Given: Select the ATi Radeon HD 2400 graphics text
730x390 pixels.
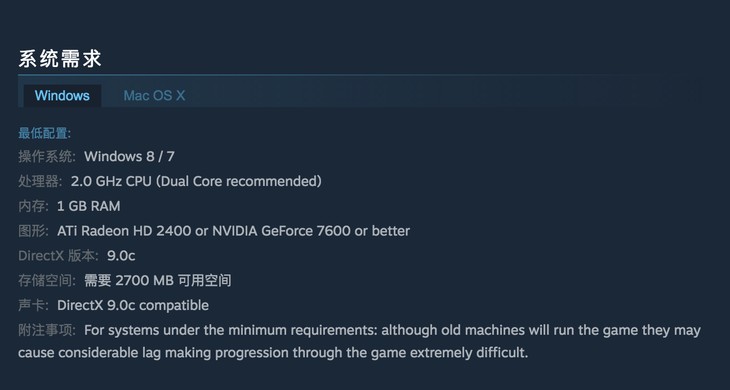Looking at the screenshot, I should pos(233,231).
